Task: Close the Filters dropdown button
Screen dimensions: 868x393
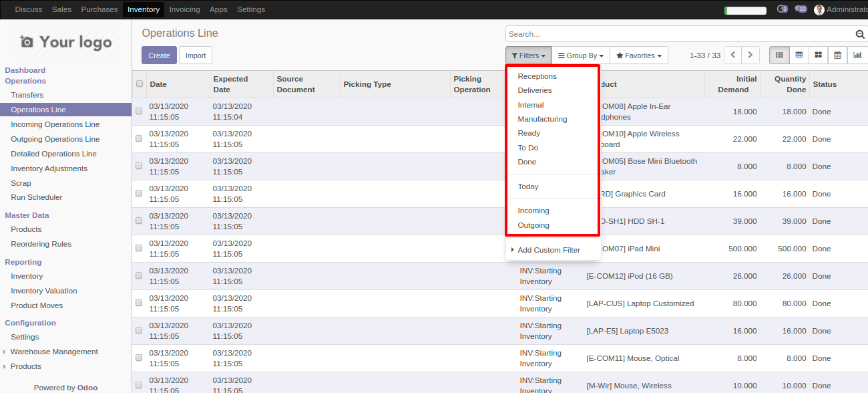Action: pos(529,55)
